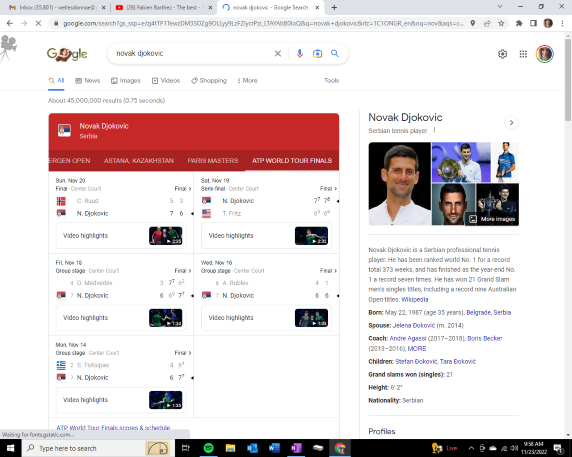Click the Windows taskbar search box
The height and width of the screenshot is (457, 572).
(97, 448)
